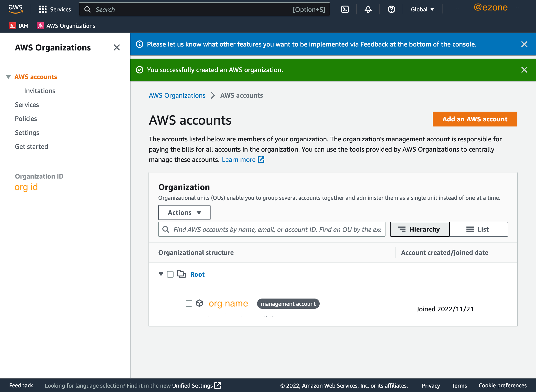Click the account cube icon next to org name
This screenshot has height=392, width=536.
pyautogui.click(x=199, y=303)
